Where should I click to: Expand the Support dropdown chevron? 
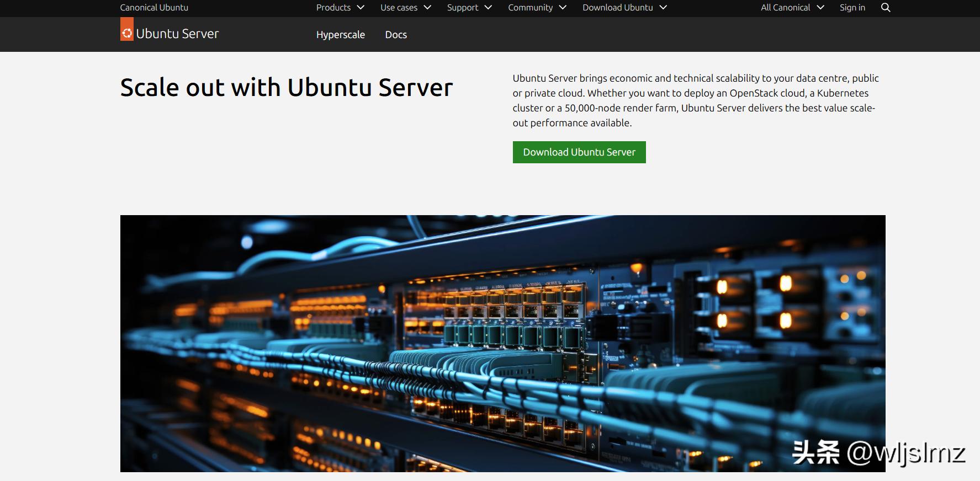(488, 8)
